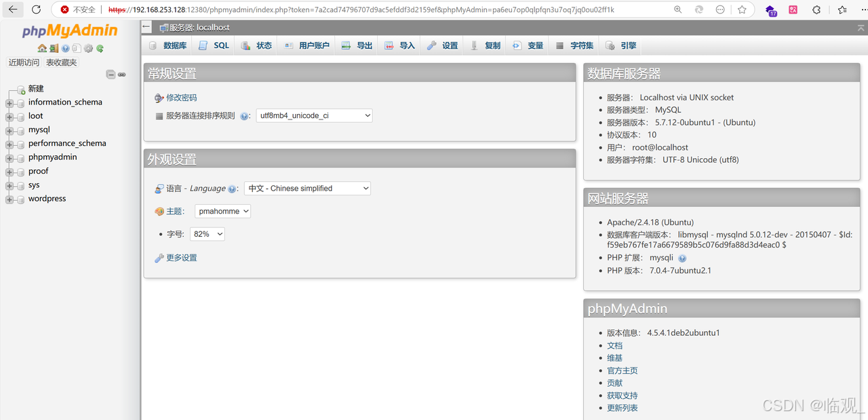
Task: Expand the proof database node
Action: [x=9, y=172]
